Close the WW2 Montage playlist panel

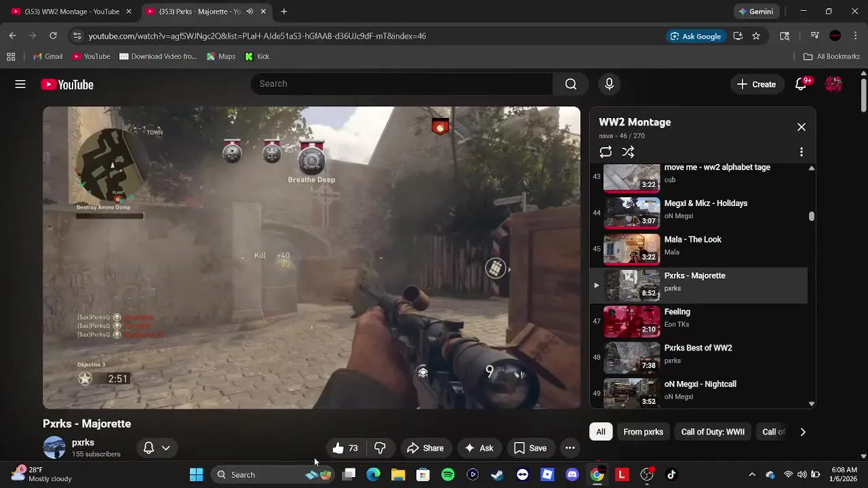pyautogui.click(x=802, y=127)
